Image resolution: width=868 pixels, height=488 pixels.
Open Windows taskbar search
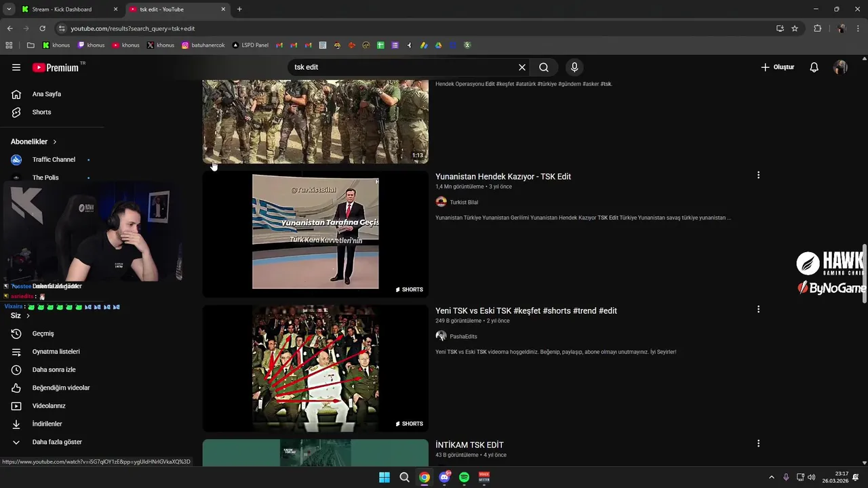pos(404,477)
